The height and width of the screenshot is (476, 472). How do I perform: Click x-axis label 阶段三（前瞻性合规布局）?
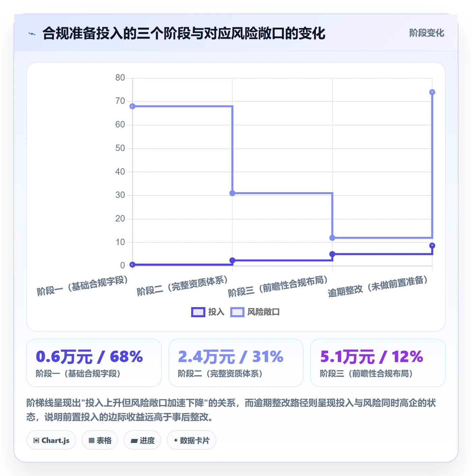point(278,286)
